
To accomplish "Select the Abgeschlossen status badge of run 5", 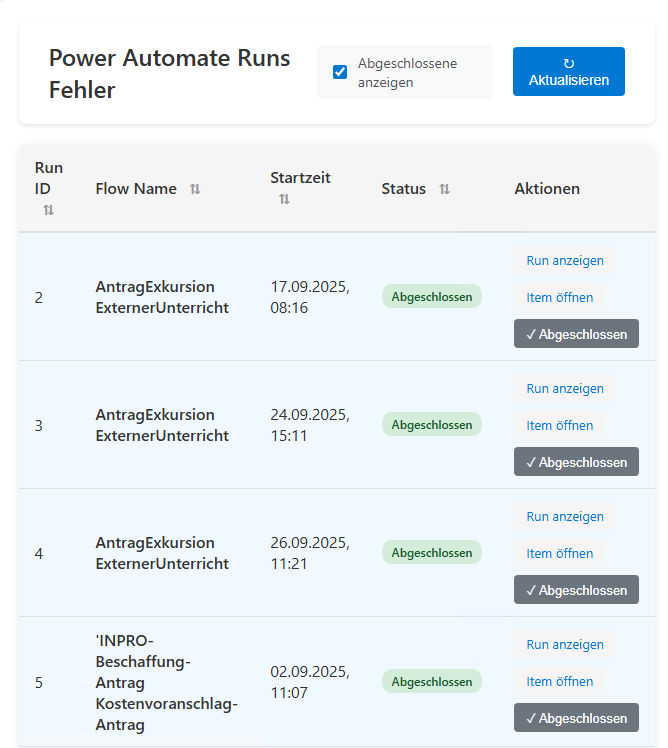I will click(x=432, y=681).
